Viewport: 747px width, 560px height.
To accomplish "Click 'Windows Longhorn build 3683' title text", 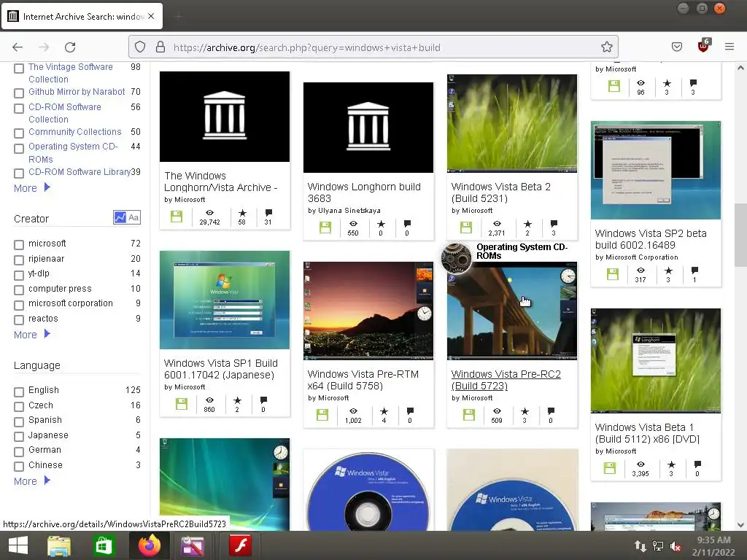I will (364, 192).
